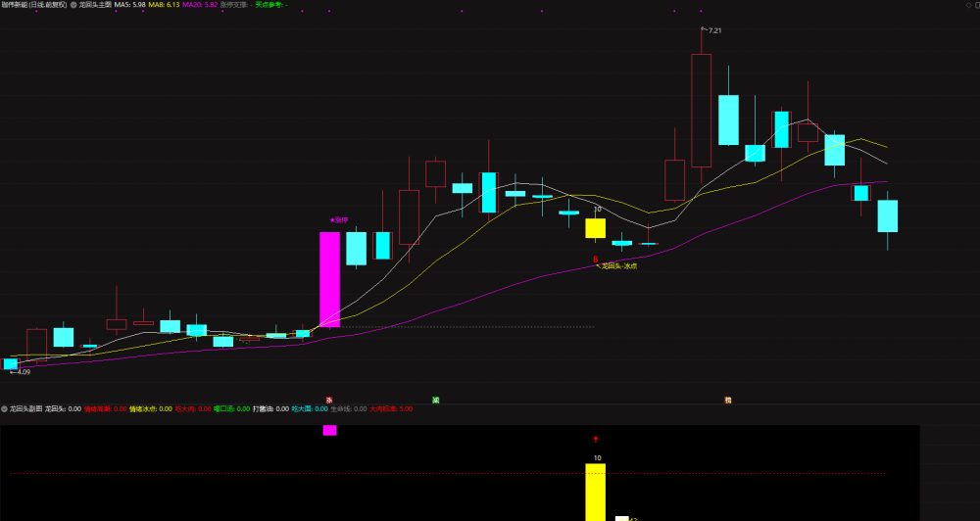980x521 pixels.
Task: Click the orange event marker below chart
Action: click(x=727, y=400)
